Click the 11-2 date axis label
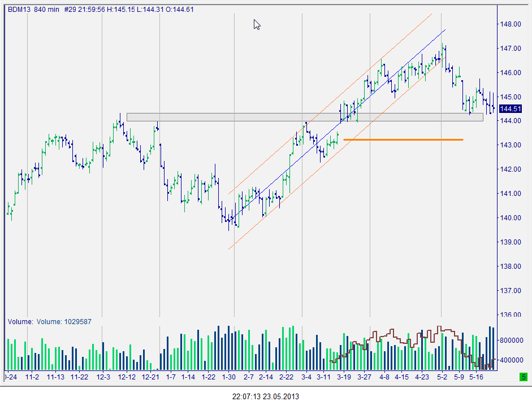Screen dimensions: 532x406 coord(32,377)
